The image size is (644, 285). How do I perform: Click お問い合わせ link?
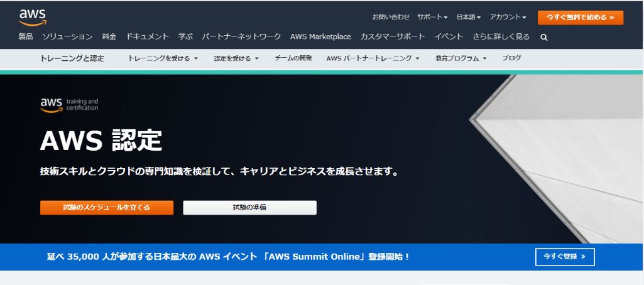click(x=391, y=17)
